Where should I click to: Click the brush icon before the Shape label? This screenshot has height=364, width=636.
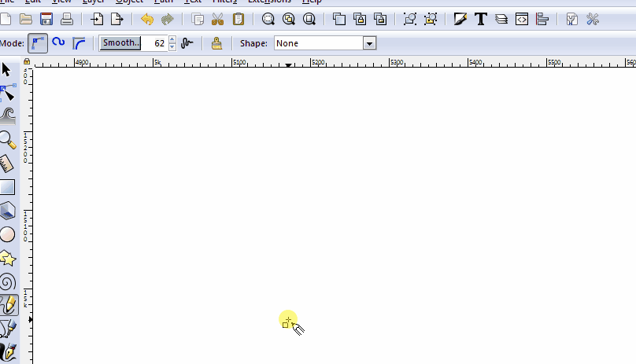coord(216,43)
